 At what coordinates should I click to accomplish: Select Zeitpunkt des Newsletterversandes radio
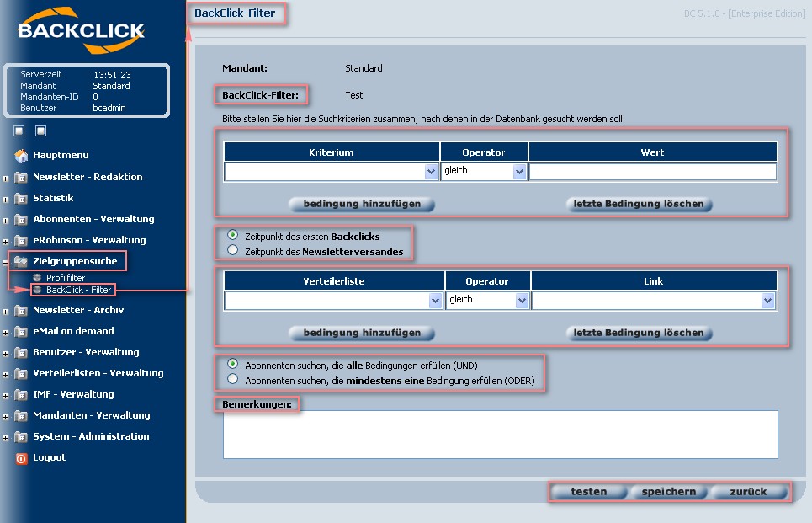[232, 250]
